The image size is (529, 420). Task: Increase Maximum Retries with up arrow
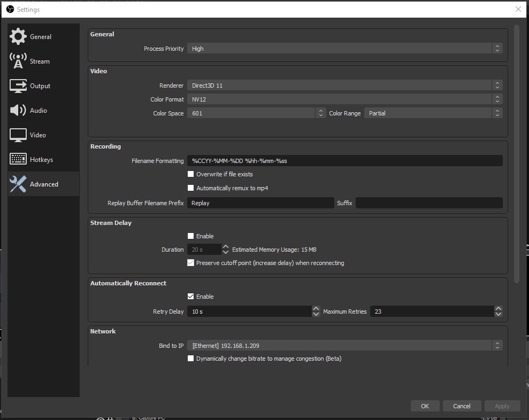pos(499,309)
